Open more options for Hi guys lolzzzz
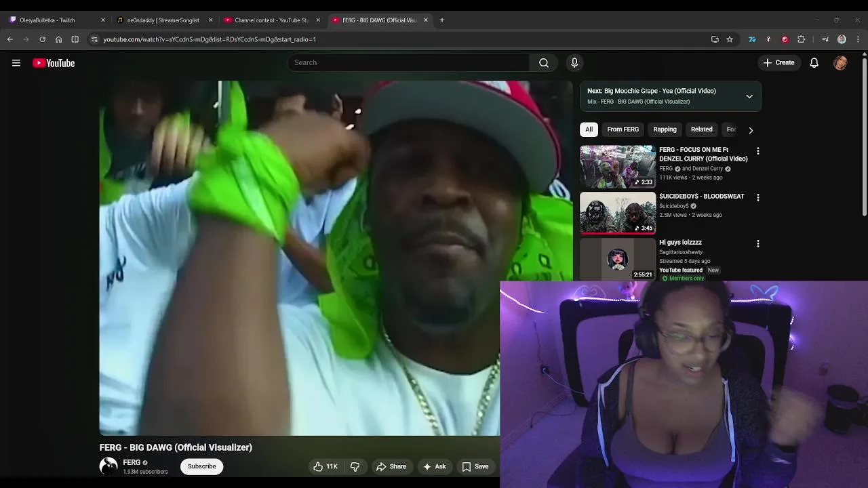 758,243
